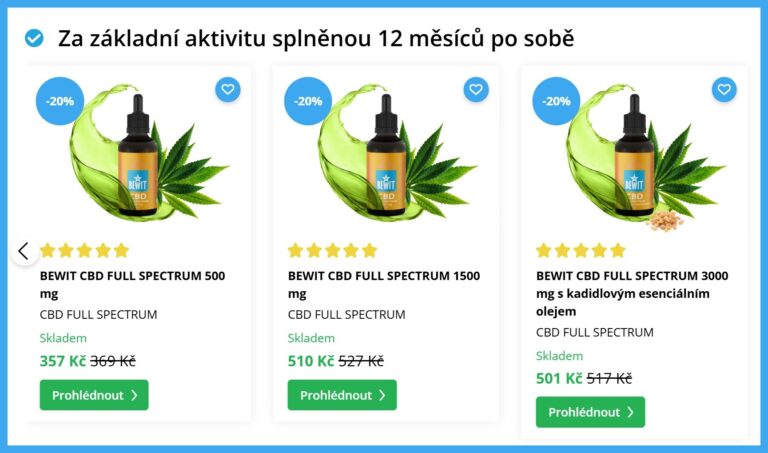Open the BEWIT CBD FULL SPECTRUM 500 mg title
This screenshot has height=453, width=768.
click(132, 285)
